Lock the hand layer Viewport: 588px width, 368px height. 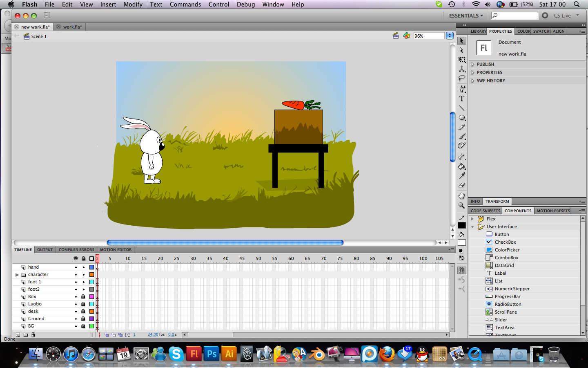83,267
